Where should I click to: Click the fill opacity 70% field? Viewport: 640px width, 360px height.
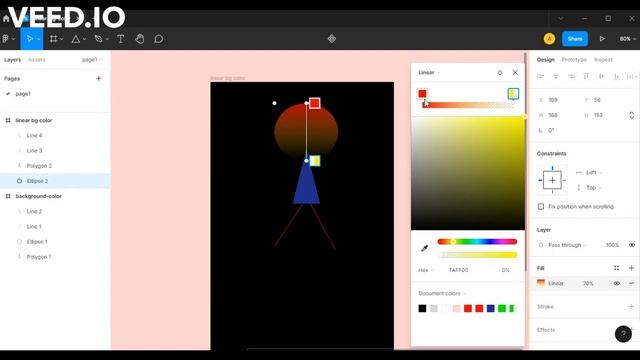coord(588,283)
